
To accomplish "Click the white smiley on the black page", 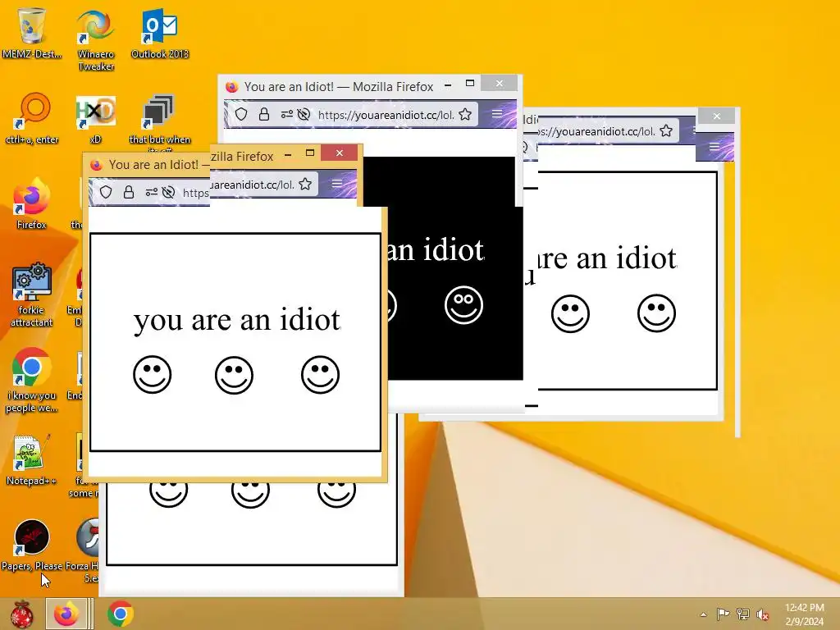I will [x=464, y=305].
